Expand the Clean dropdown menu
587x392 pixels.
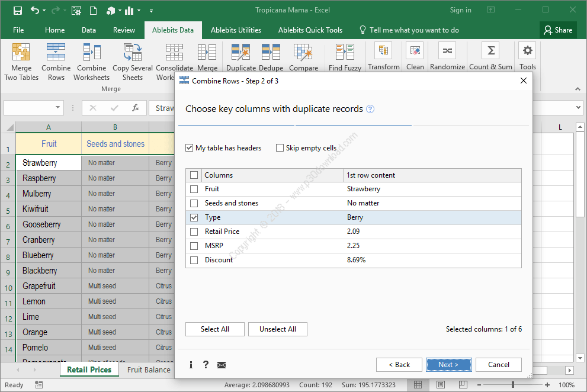415,57
